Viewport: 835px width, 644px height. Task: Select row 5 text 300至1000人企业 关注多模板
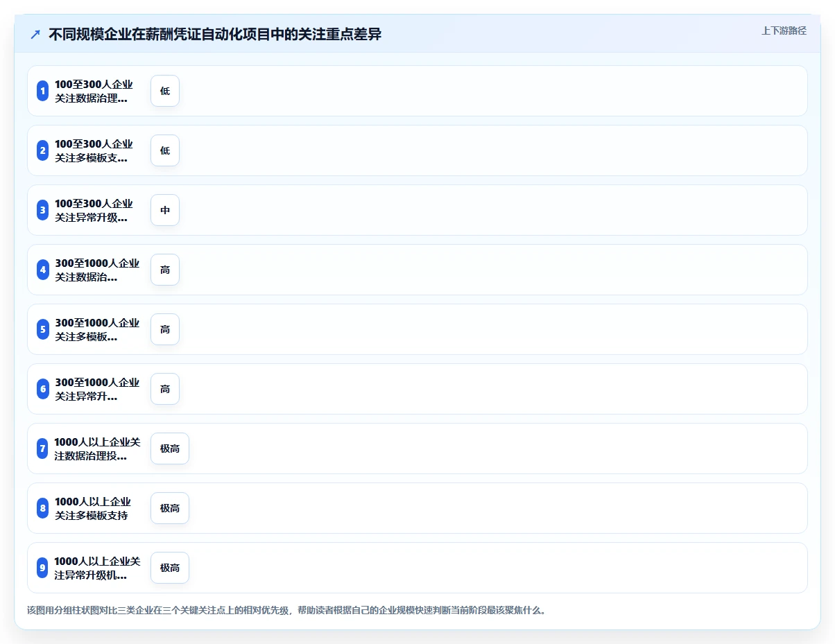point(97,329)
